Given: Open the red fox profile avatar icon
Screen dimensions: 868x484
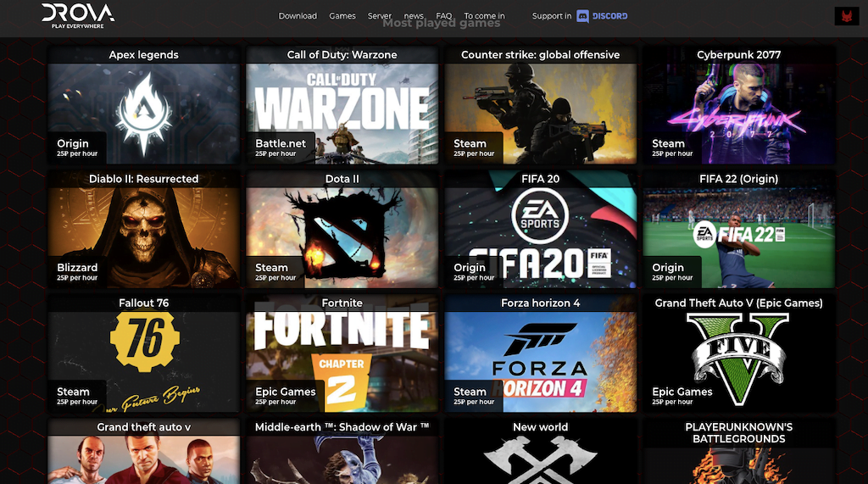Looking at the screenshot, I should [847, 16].
